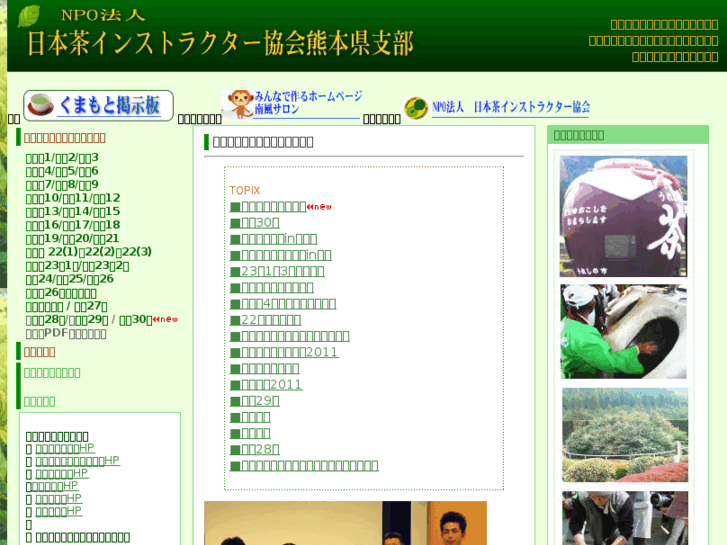
Task: Open the sidebar link numbered 22(3)
Action: tap(136, 252)
